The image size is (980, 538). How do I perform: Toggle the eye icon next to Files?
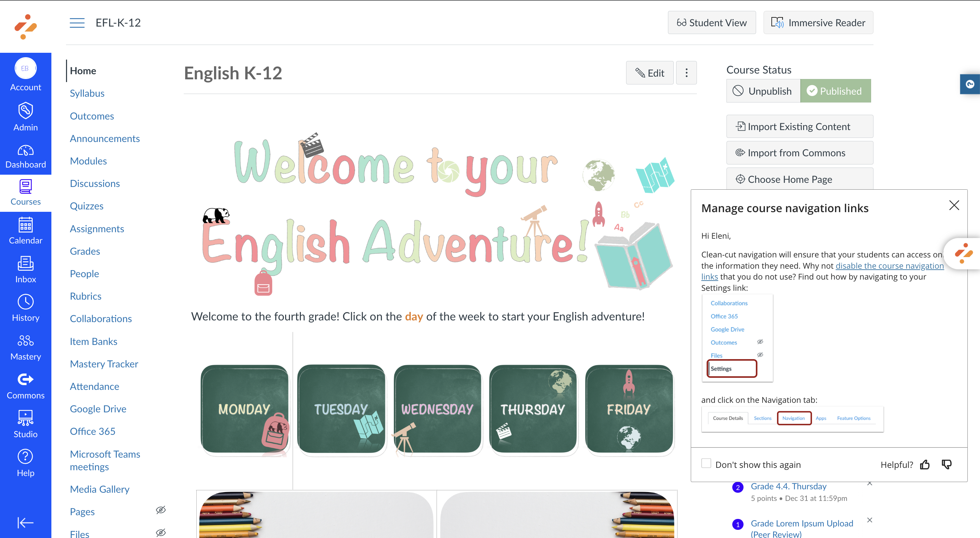tap(161, 532)
